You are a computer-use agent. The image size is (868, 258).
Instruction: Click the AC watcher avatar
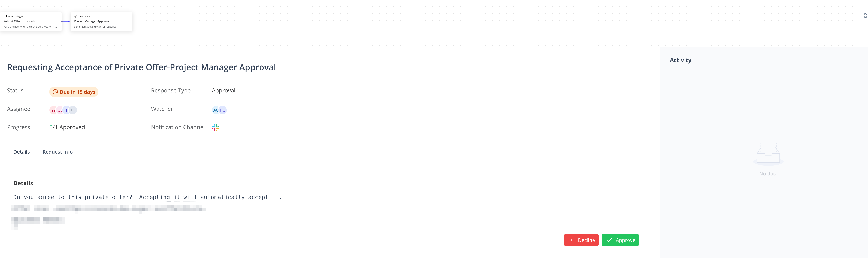(x=215, y=110)
